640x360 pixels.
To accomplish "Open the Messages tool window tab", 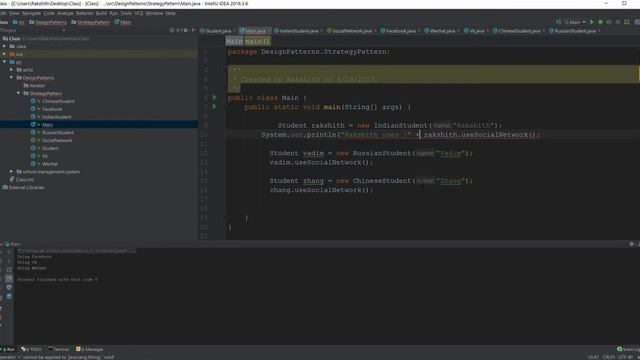I will point(90,349).
